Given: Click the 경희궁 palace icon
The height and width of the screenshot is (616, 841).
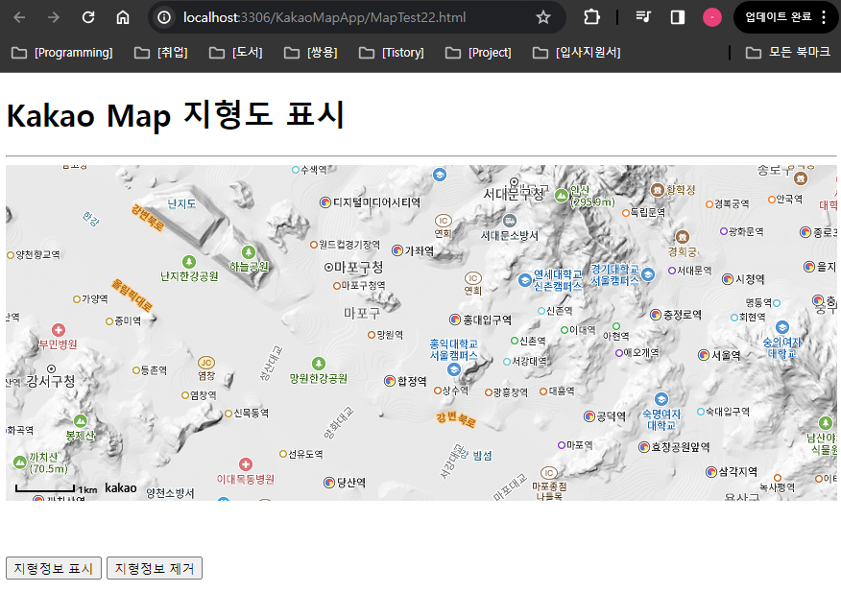Looking at the screenshot, I should pyautogui.click(x=683, y=237).
